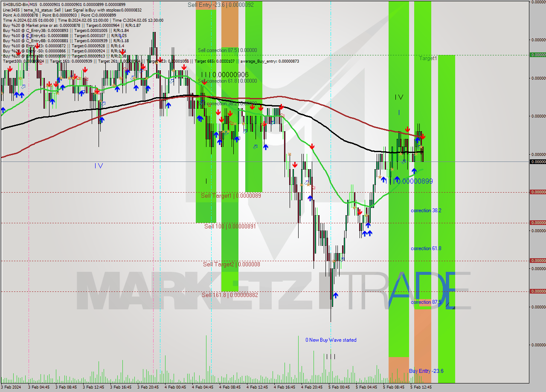
Task: Click the '5 Feb 12:45' time axis label
Action: pyautogui.click(x=421, y=387)
